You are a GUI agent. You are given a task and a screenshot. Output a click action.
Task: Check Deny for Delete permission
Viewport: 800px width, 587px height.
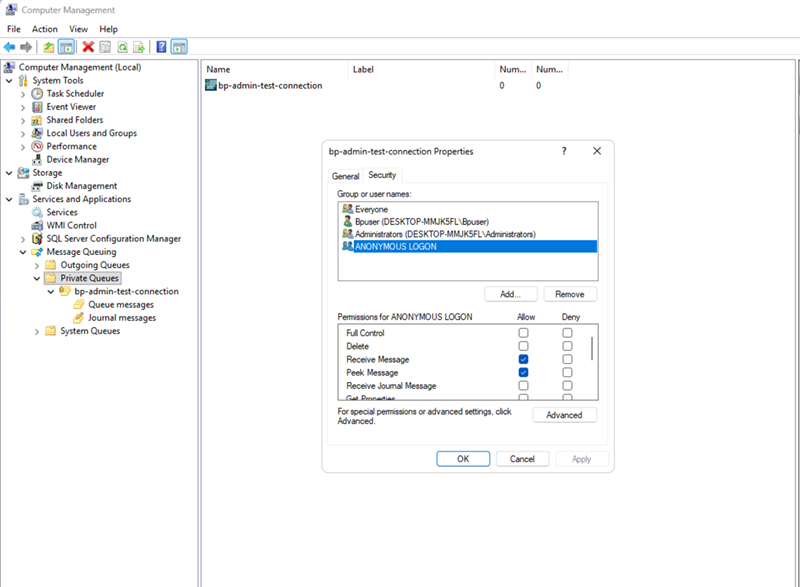(567, 346)
